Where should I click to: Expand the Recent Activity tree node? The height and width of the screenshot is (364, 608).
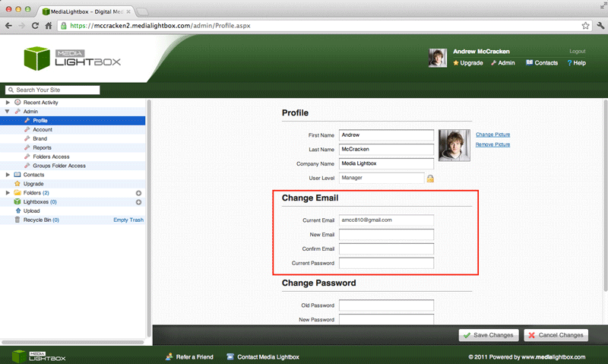click(x=8, y=103)
